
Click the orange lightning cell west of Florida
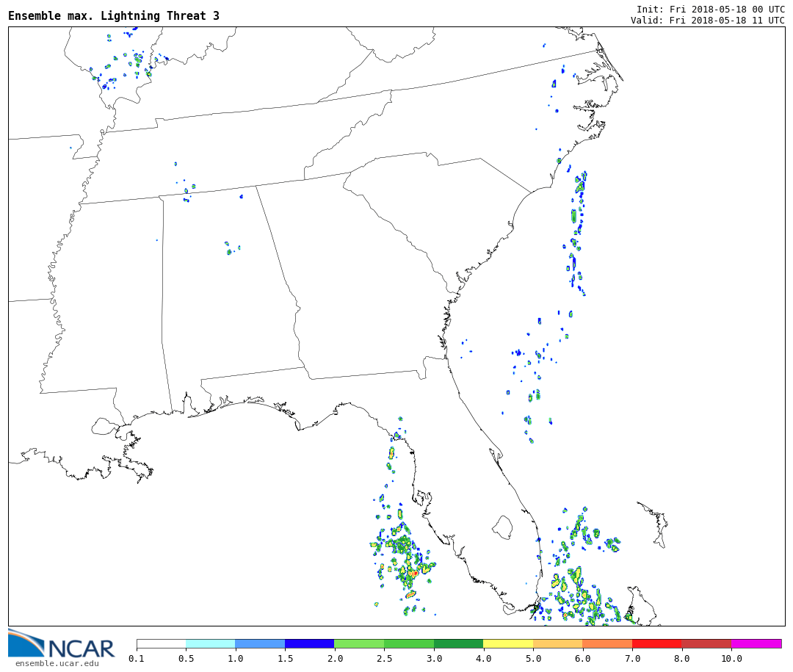[x=414, y=573]
